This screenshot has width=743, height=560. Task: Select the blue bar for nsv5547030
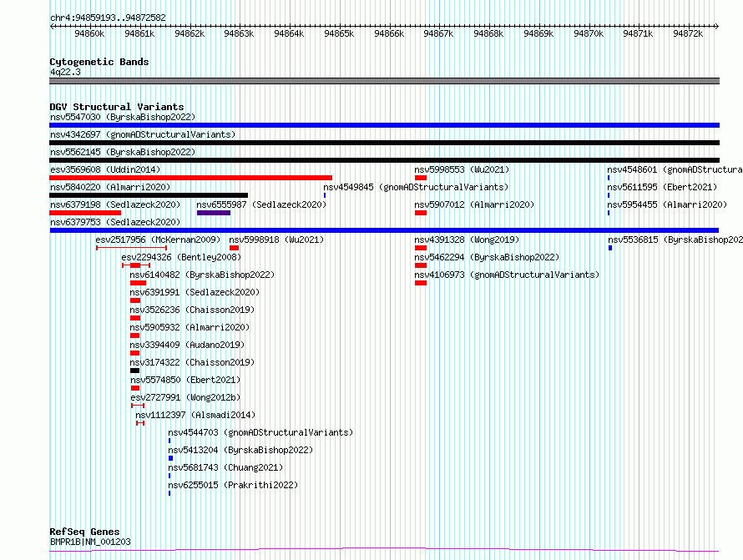[384, 125]
